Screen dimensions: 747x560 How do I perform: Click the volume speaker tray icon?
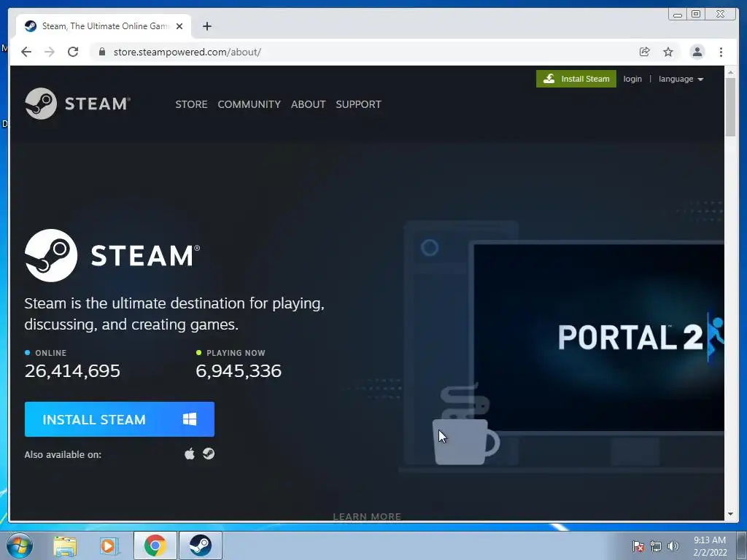click(673, 546)
